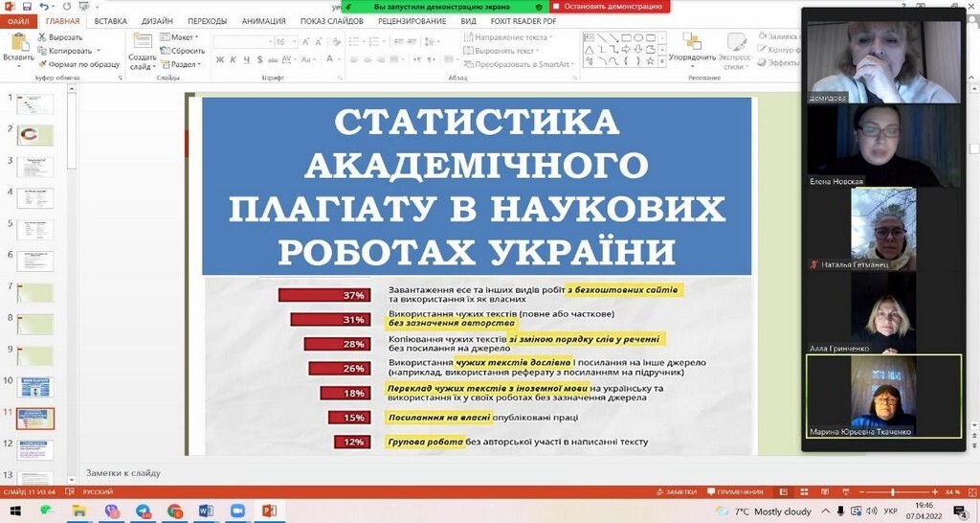
Task: Decrease font size with the smaller A
Action: [319, 42]
